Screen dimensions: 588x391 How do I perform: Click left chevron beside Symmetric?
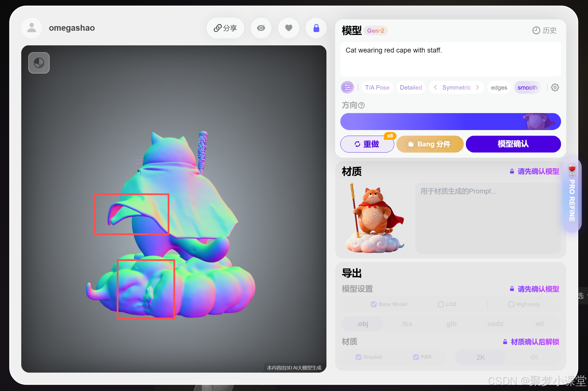click(435, 87)
